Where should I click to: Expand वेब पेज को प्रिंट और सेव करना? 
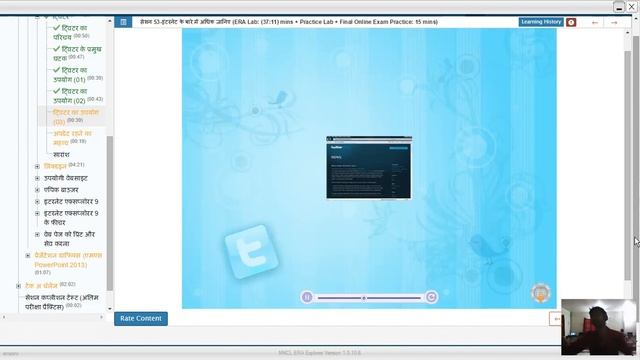pos(37,235)
